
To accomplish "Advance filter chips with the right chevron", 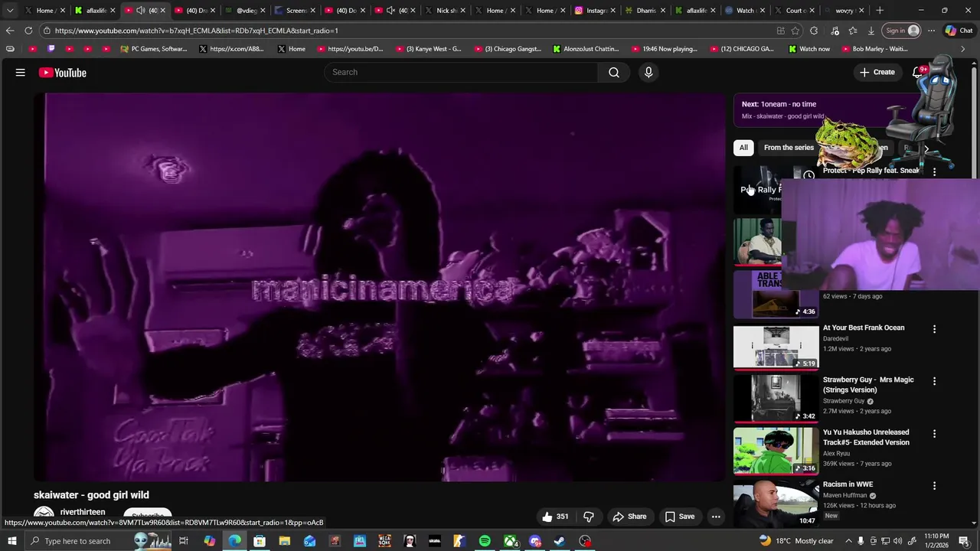I will (926, 148).
